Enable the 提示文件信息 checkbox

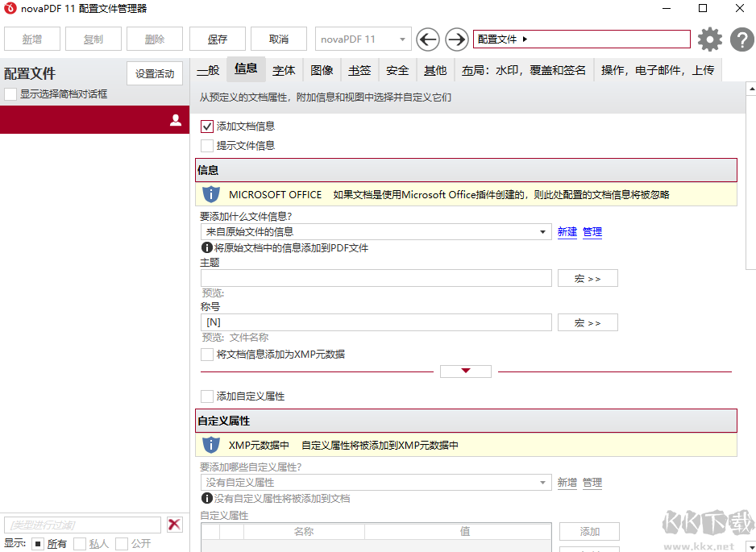tap(207, 146)
